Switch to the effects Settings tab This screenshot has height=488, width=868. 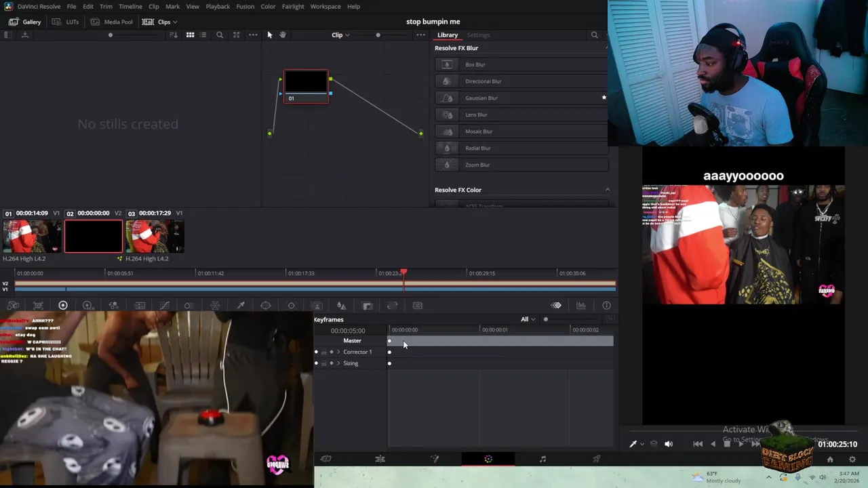(478, 35)
